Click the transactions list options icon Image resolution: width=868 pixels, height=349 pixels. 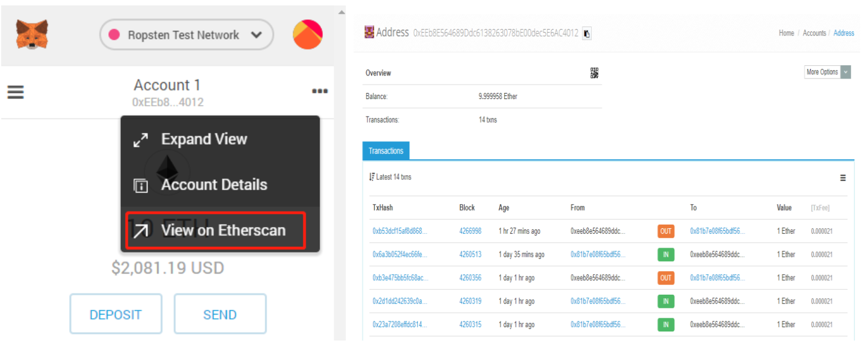click(x=843, y=178)
